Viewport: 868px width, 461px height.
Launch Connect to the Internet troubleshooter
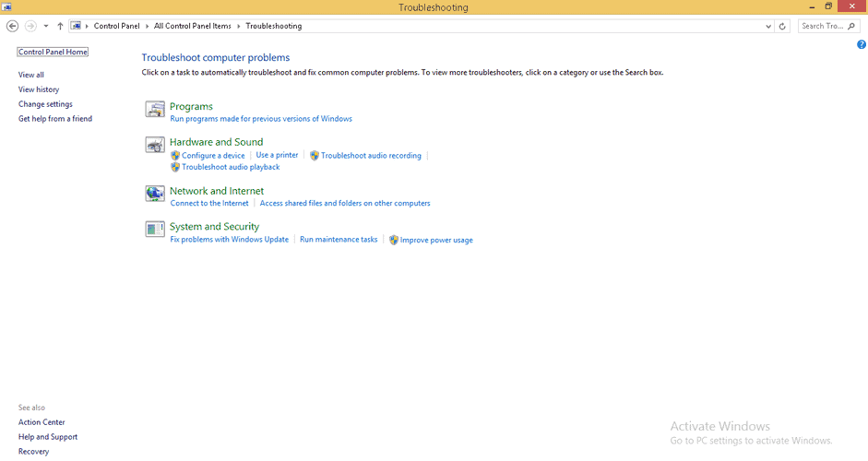click(209, 204)
